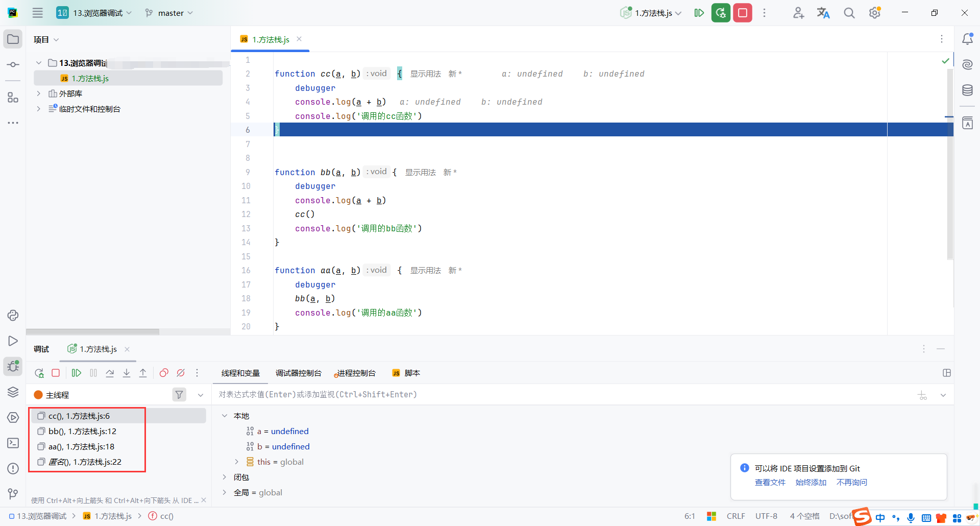Click the Resume Program icon in the top toolbar
The image size is (980, 526).
(x=699, y=13)
